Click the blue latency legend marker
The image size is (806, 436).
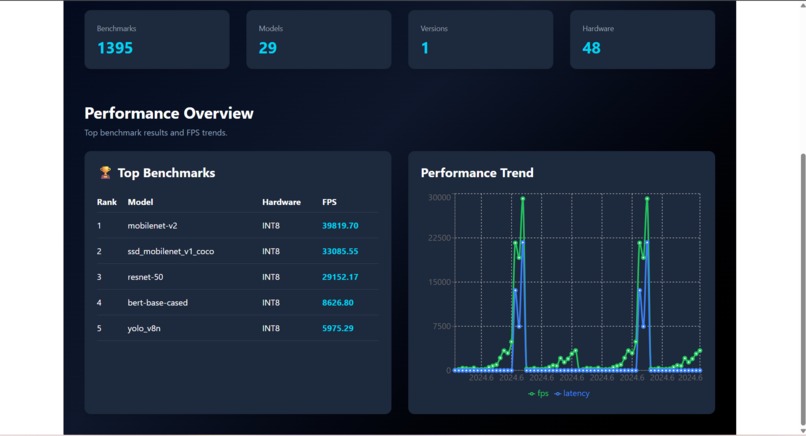pos(557,394)
